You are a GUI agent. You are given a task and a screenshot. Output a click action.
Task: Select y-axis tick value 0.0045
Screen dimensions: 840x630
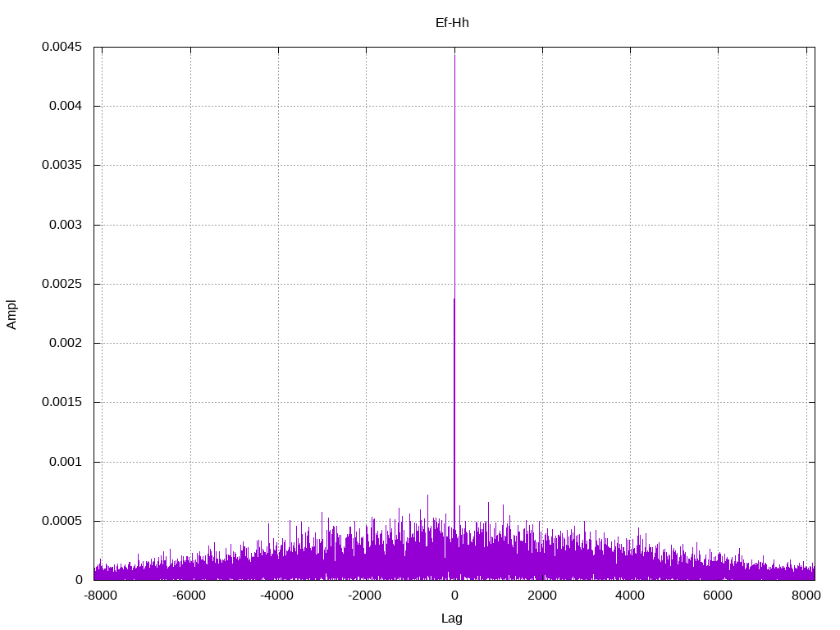(x=62, y=47)
